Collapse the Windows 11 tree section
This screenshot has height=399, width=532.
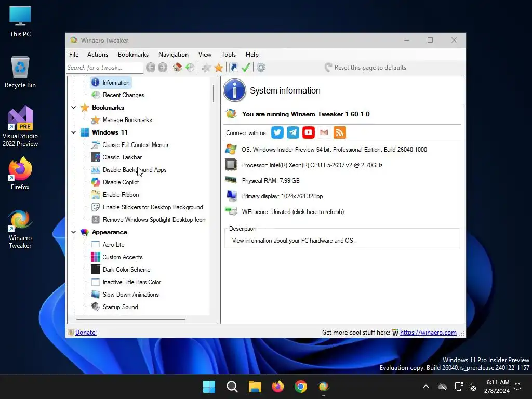[73, 132]
